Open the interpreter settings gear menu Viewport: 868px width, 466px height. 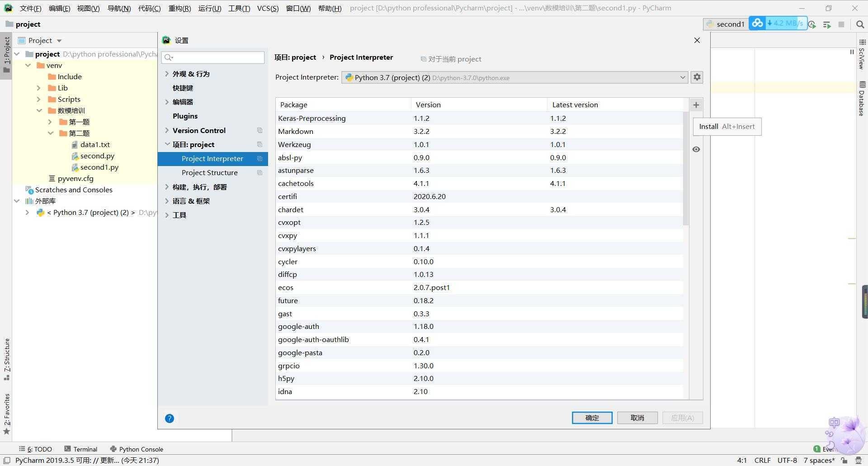(697, 77)
